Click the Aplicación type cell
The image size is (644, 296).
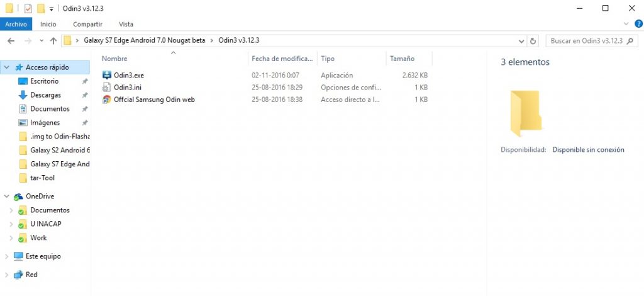pyautogui.click(x=337, y=75)
